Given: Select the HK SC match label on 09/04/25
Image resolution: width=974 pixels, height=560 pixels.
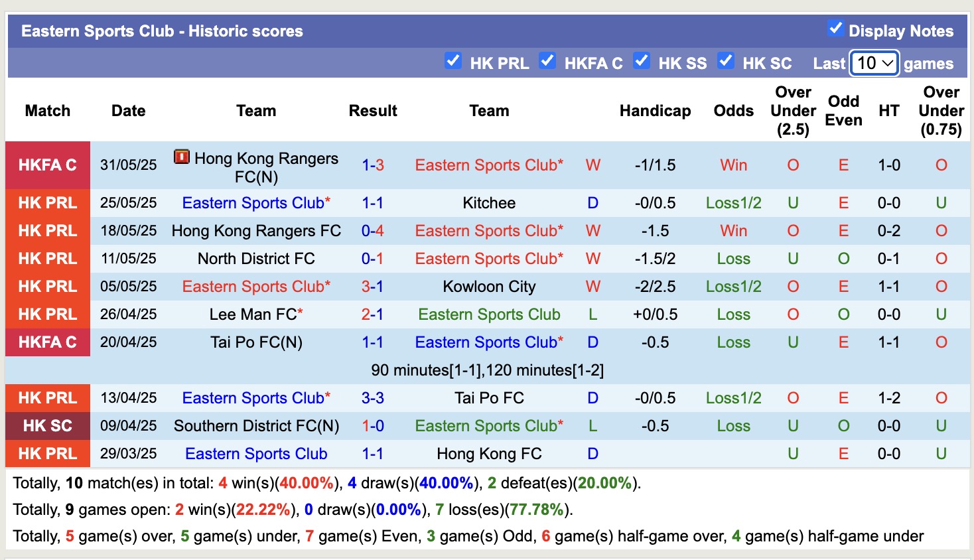Looking at the screenshot, I should (48, 426).
